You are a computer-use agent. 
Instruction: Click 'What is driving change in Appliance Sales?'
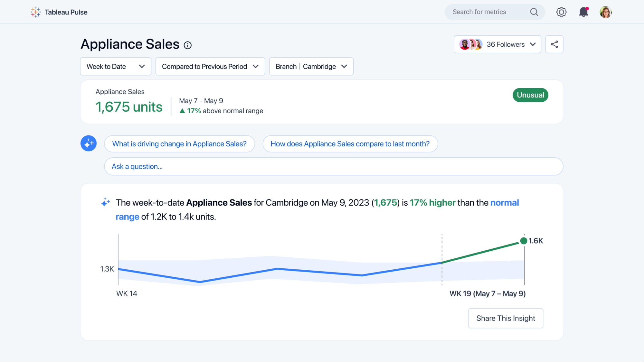pos(179,144)
